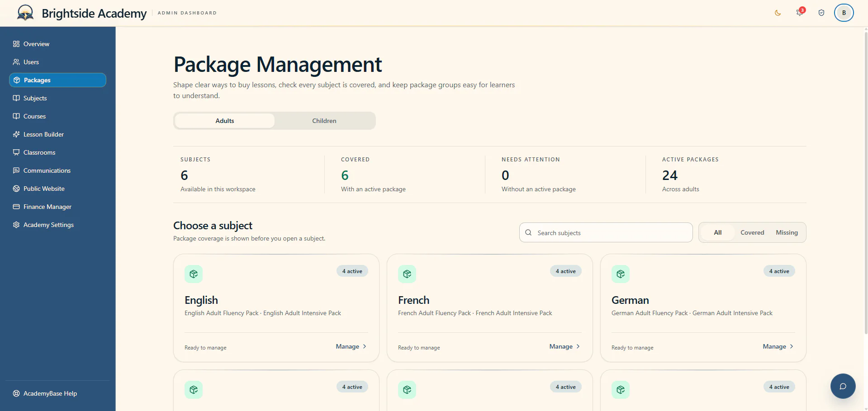The image size is (868, 411).
Task: Click the French card package icon
Action: (407, 274)
